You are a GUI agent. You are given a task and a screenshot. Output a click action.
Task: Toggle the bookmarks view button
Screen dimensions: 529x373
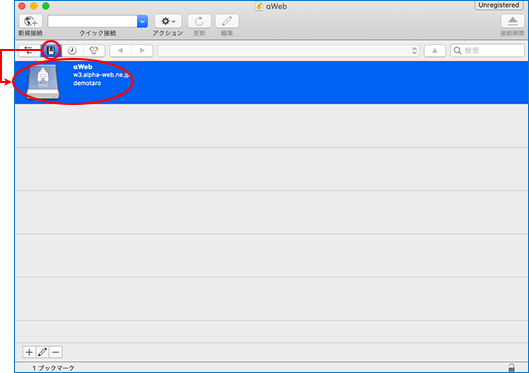pos(51,51)
